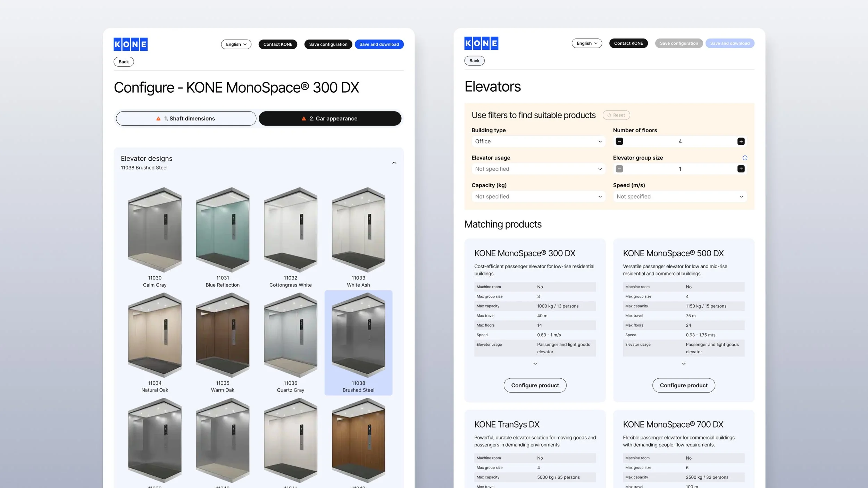This screenshot has width=868, height=488.
Task: Switch to the Car appearance tab
Action: (x=330, y=118)
